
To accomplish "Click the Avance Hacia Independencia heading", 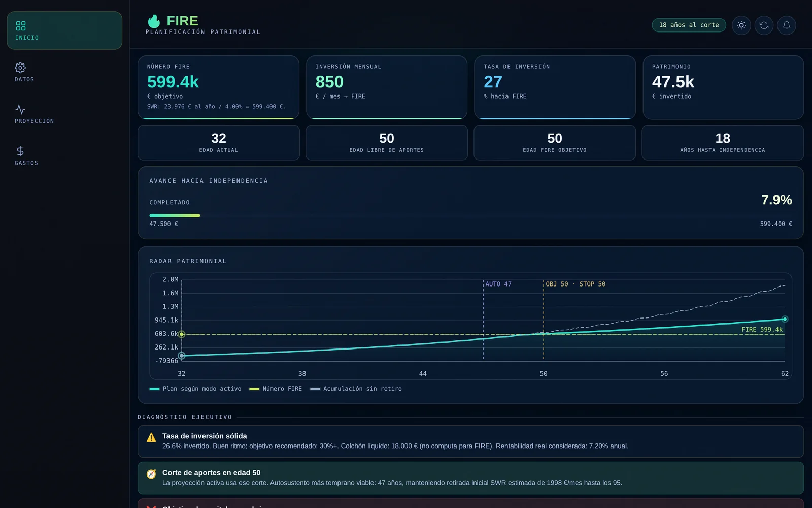I will [x=209, y=181].
